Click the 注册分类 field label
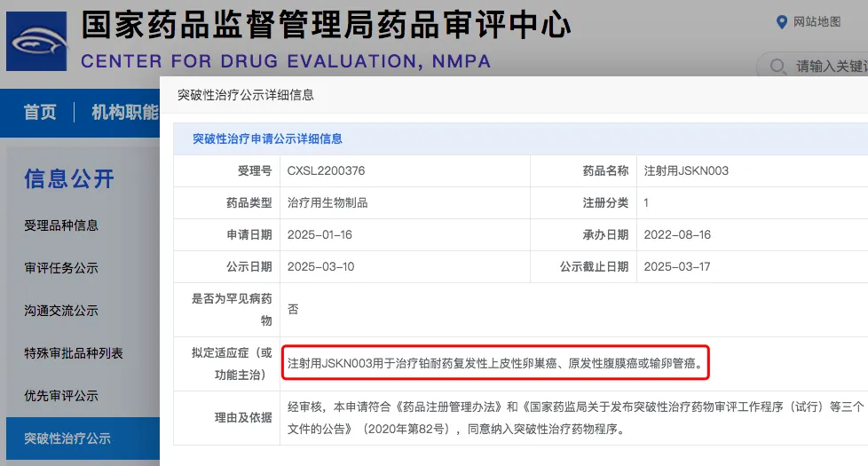 [605, 203]
